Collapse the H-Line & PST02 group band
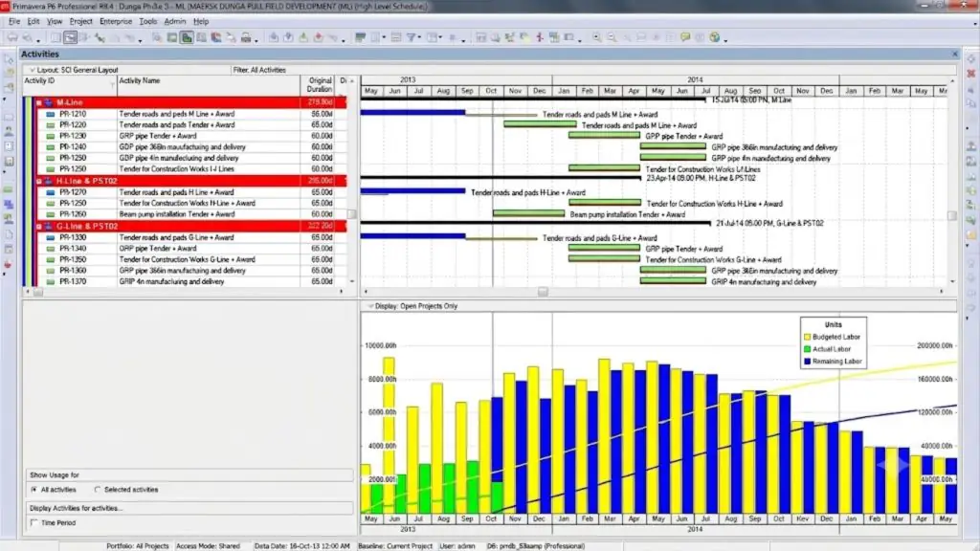Image resolution: width=980 pixels, height=551 pixels. [x=38, y=181]
